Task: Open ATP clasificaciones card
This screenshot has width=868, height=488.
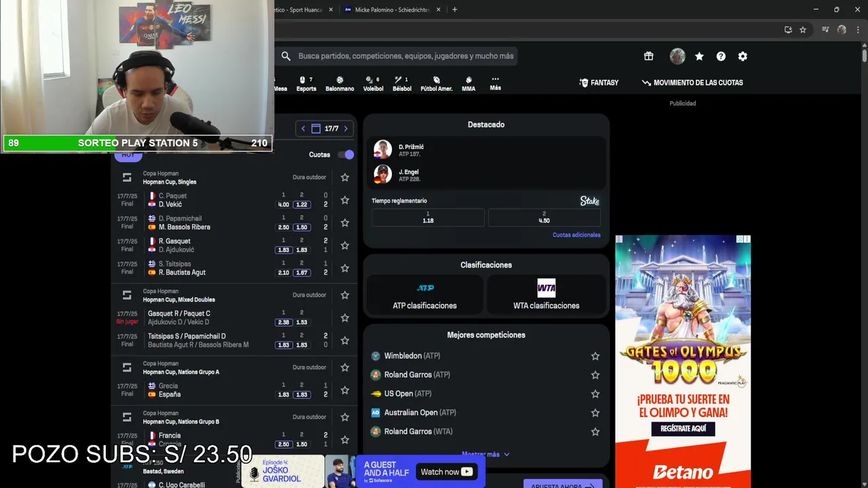Action: [425, 296]
